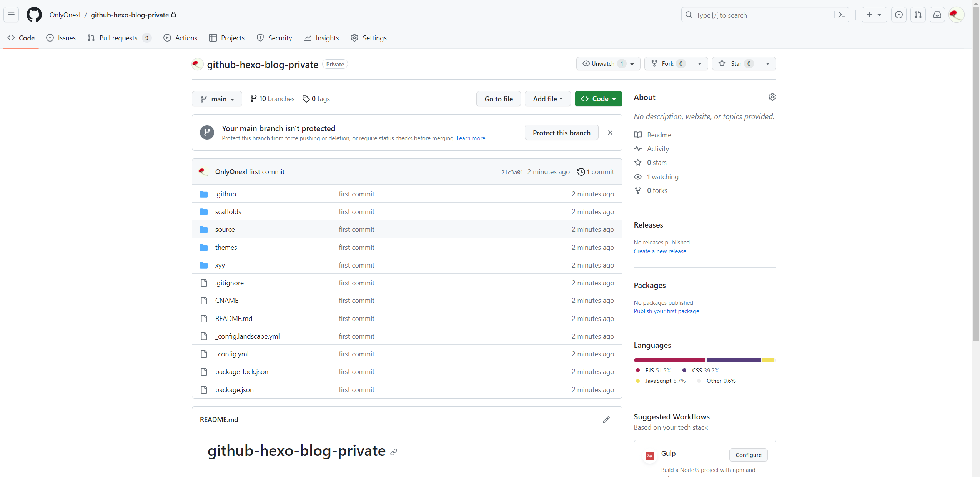Dismiss the branch protection banner
The height and width of the screenshot is (477, 980).
coord(610,133)
